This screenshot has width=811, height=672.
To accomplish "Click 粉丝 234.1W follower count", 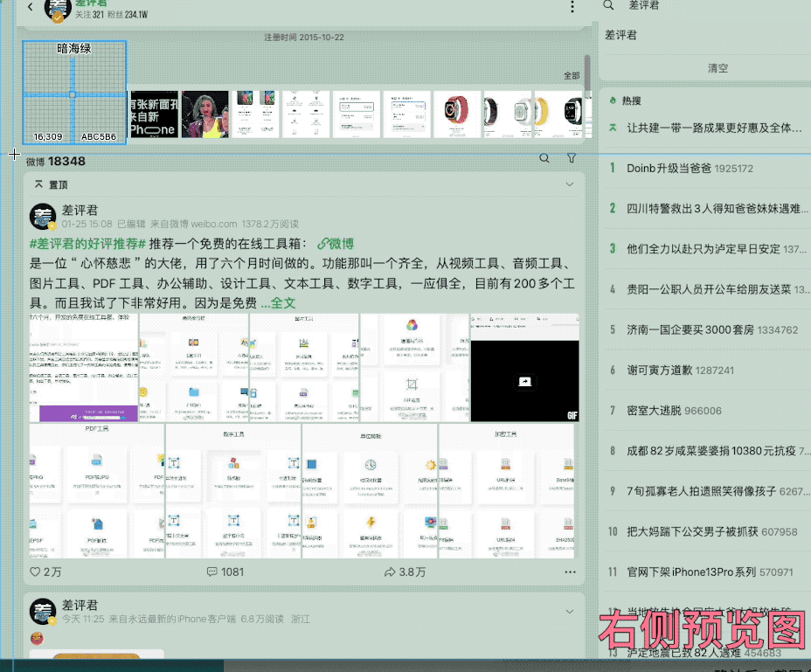I will point(128,15).
